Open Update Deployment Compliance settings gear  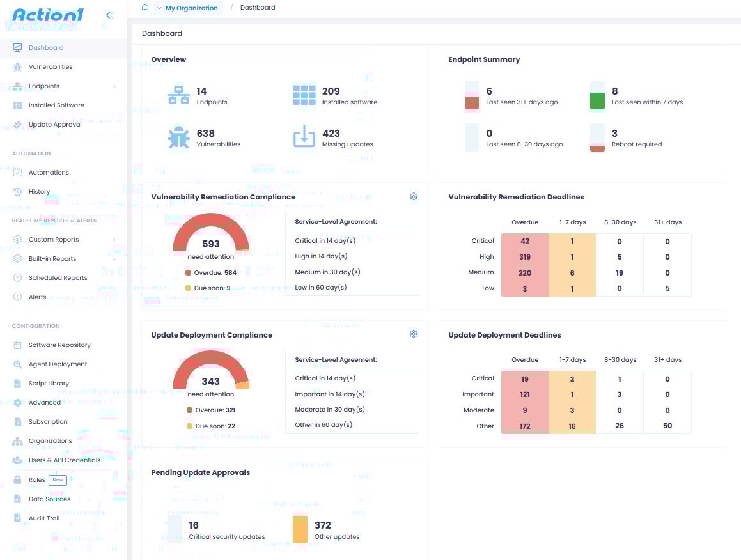click(x=414, y=334)
